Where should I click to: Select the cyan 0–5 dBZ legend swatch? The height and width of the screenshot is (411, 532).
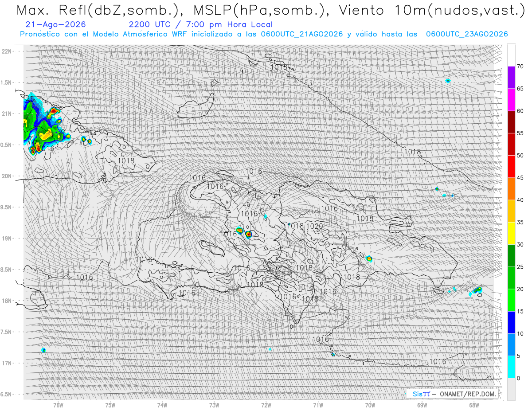tap(511, 367)
